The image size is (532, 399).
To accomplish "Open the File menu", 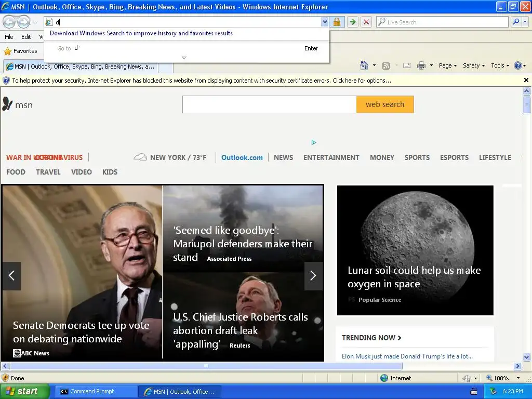I will (x=9, y=37).
